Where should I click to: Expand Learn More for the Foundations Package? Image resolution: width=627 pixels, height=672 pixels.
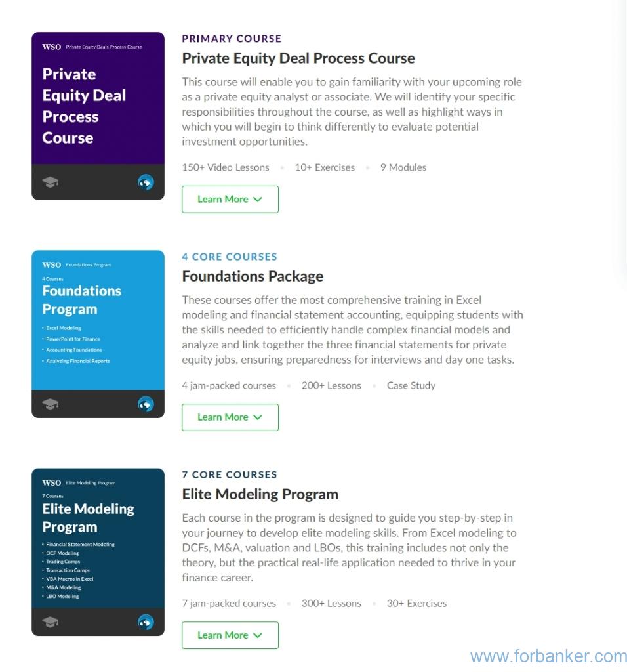pos(230,417)
